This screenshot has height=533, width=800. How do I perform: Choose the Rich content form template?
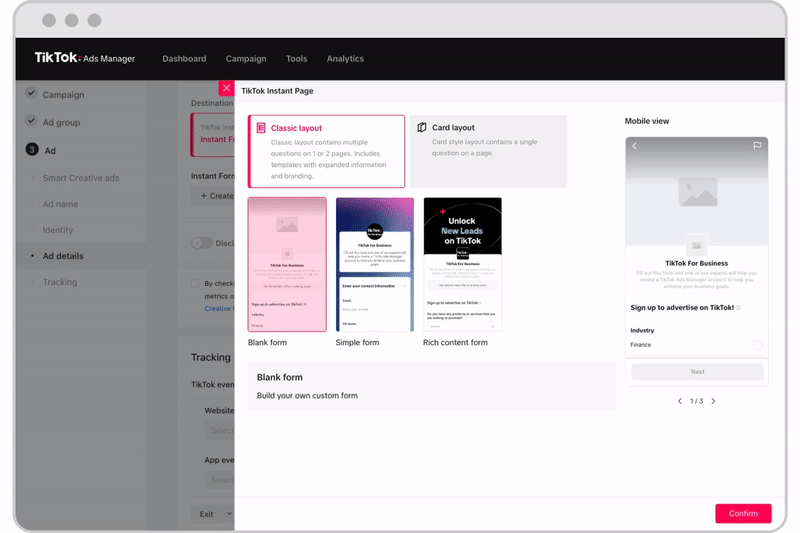coord(462,264)
